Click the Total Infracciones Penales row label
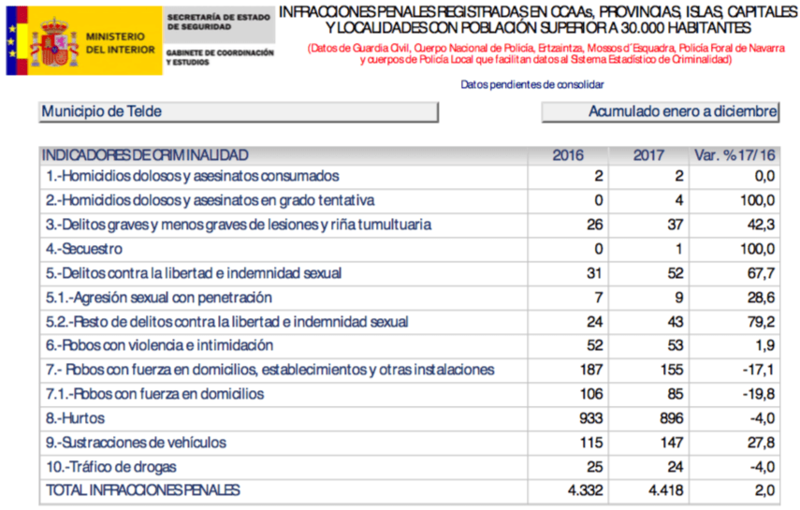 click(141, 490)
